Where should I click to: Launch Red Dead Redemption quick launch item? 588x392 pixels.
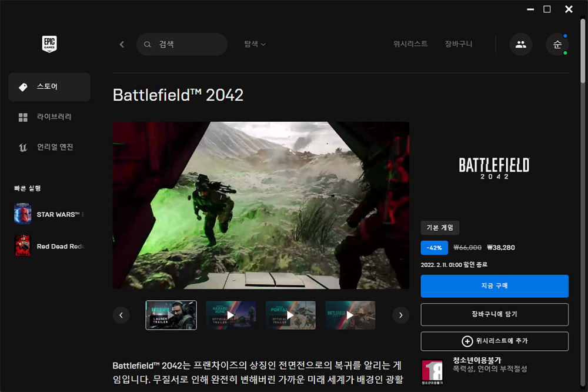point(49,246)
